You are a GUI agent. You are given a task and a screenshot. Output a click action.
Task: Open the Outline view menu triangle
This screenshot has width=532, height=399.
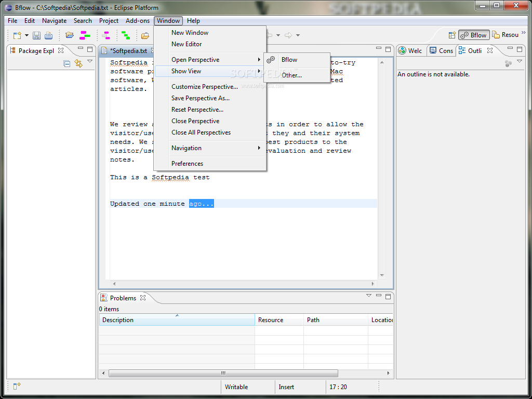[x=520, y=61]
